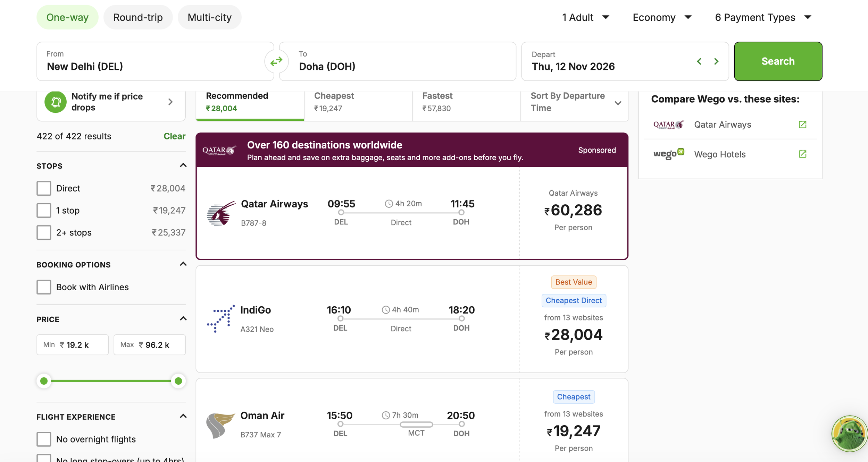Viewport: 868px width, 462px height.
Task: Enable the 1 stop filter
Action: click(44, 211)
